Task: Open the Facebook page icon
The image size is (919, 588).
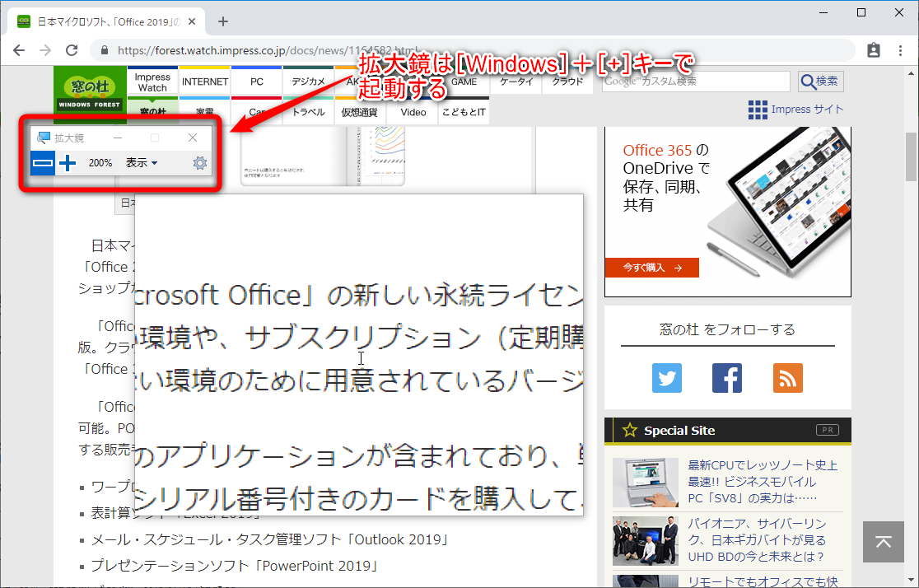Action: [x=726, y=378]
